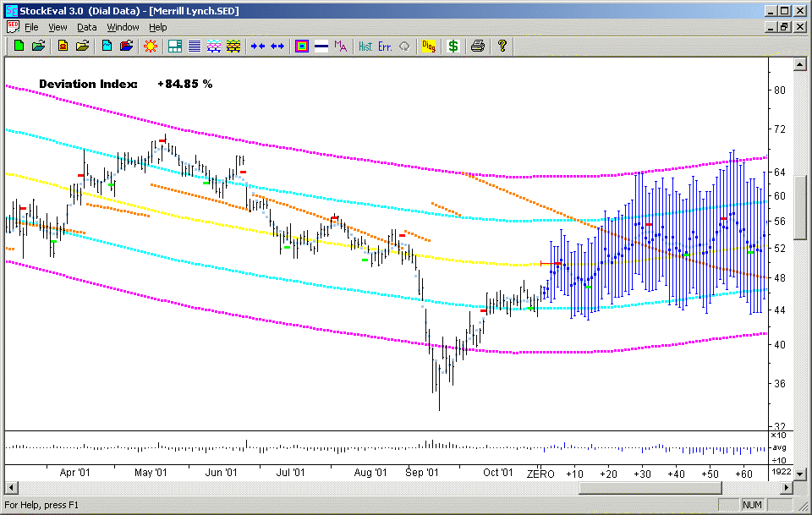
Task: Open the Data menu
Action: click(x=87, y=27)
